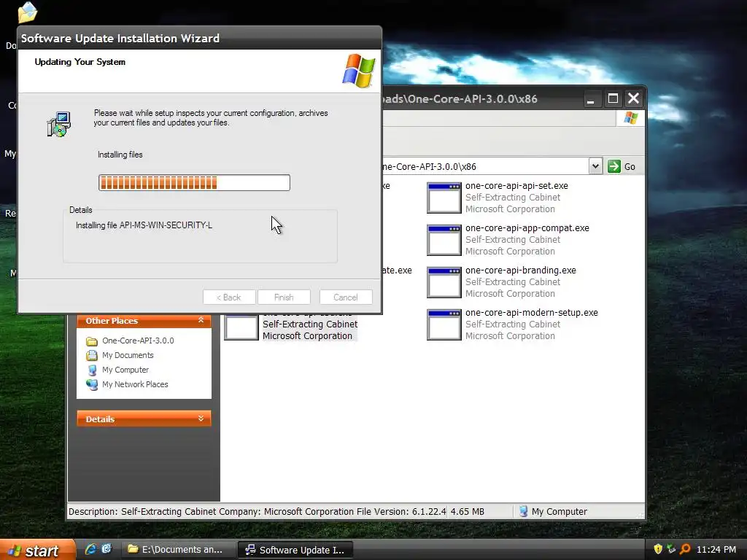Click the 11:24 PM taskbar clock
The width and height of the screenshot is (747, 560).
tap(716, 550)
